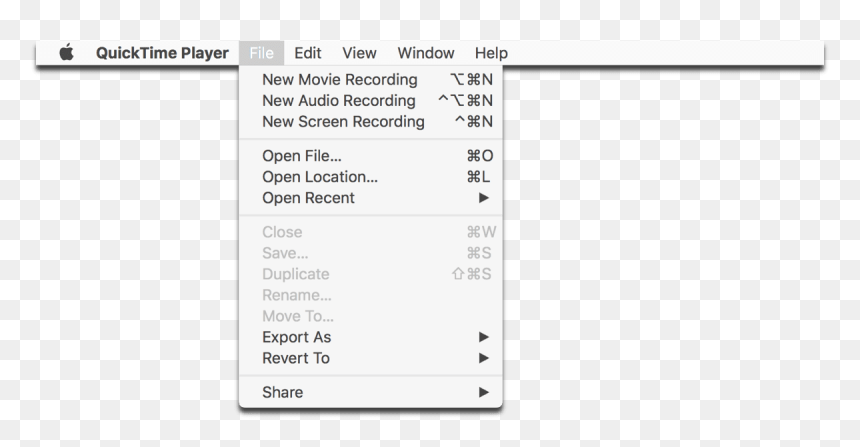Expand the Share submenu
The image size is (860, 447).
coord(371,392)
